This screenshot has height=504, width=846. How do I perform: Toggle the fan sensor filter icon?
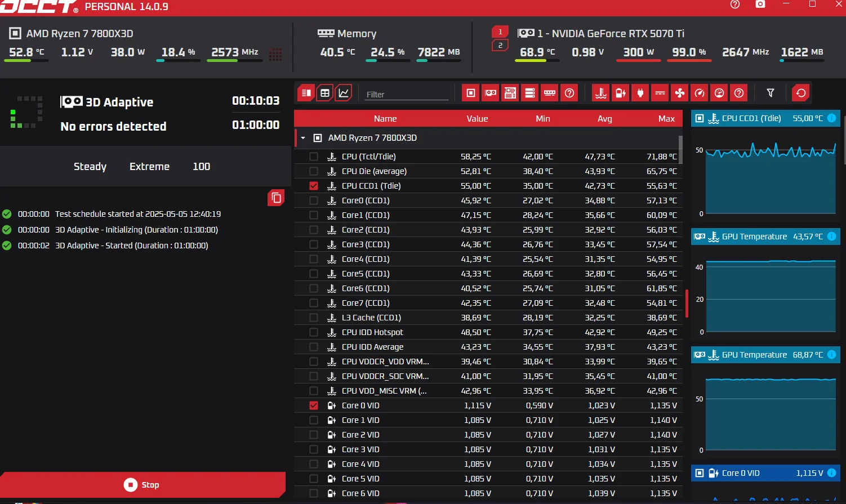680,93
